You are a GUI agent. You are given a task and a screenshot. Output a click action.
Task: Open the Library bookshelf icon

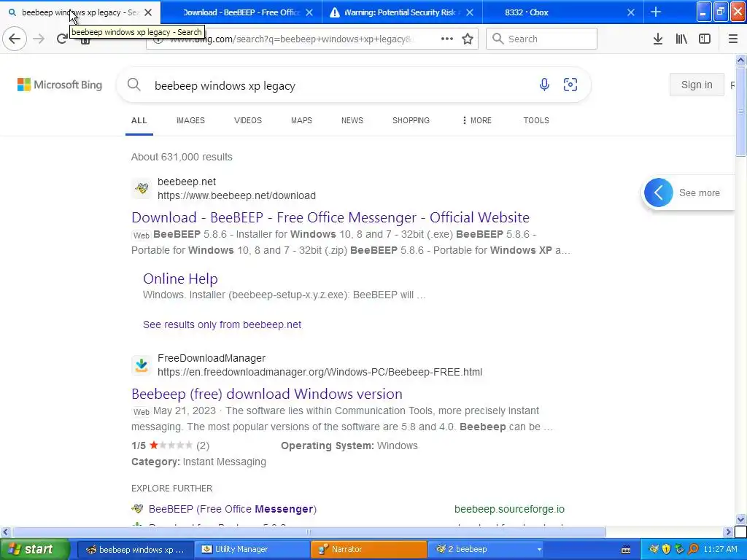[681, 39]
